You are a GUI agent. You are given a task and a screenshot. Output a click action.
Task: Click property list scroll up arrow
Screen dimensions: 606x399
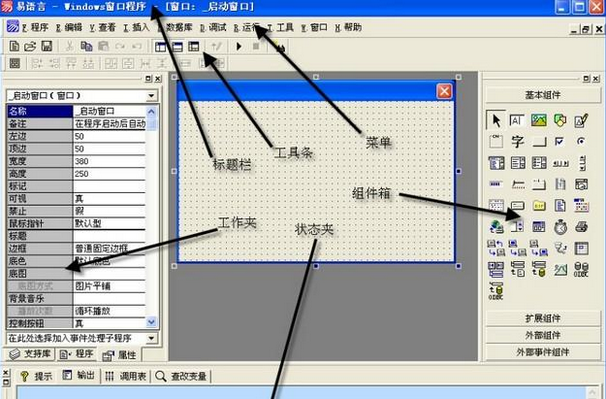[152, 112]
